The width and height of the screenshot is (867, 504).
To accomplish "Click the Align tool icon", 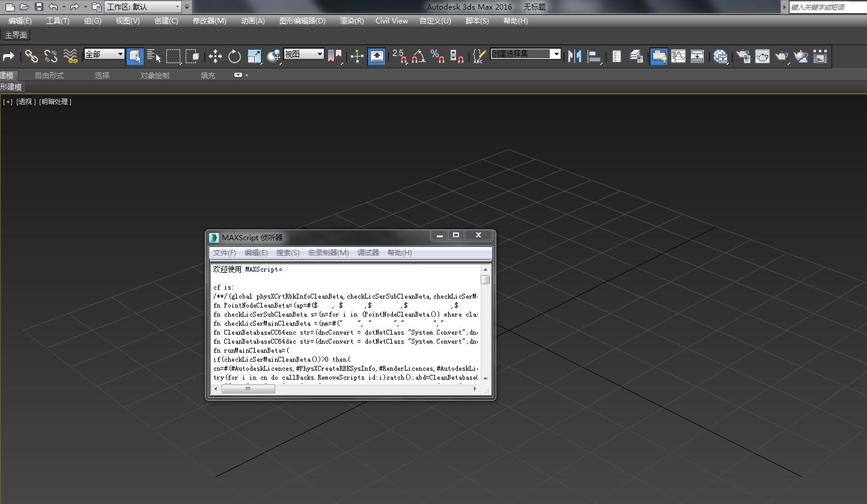I will point(594,56).
